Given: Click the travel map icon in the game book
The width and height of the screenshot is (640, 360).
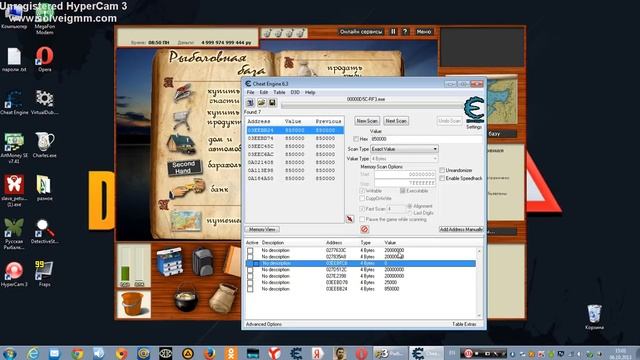Looking at the screenshot, I should click(x=186, y=221).
